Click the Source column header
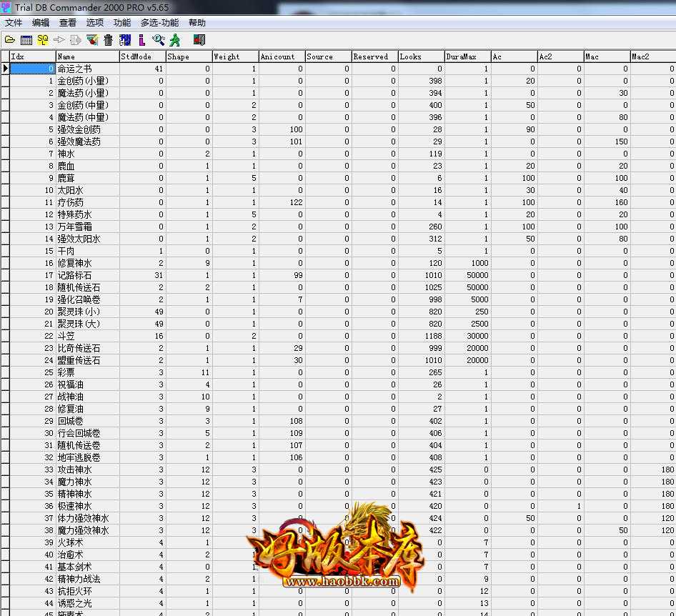 [329, 56]
